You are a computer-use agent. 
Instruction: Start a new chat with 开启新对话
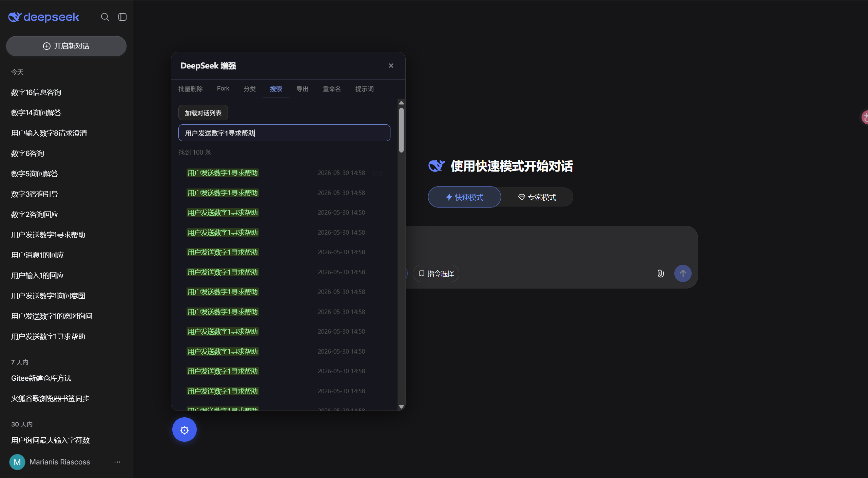(66, 46)
